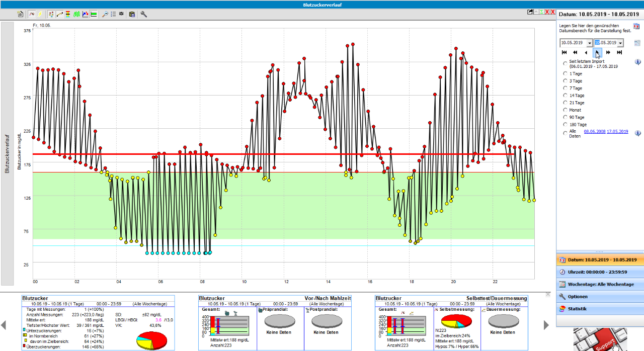Select the '14 Tage' radio option
Image resolution: width=644 pixels, height=351 pixels.
[x=566, y=95]
